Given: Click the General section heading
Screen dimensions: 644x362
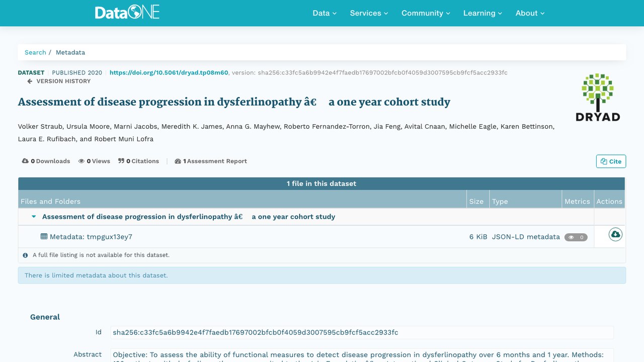Looking at the screenshot, I should tap(45, 317).
